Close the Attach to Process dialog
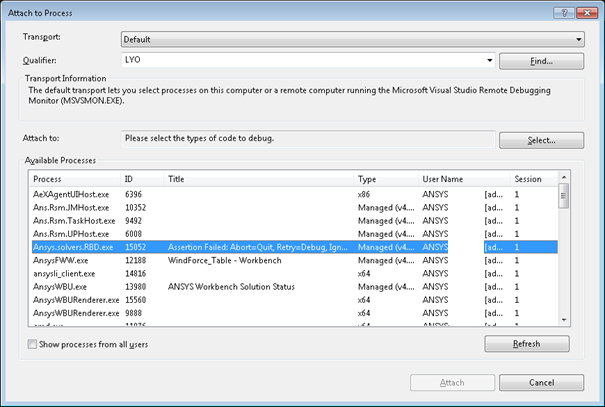Screen dimensions: 605x407 [x=587, y=13]
